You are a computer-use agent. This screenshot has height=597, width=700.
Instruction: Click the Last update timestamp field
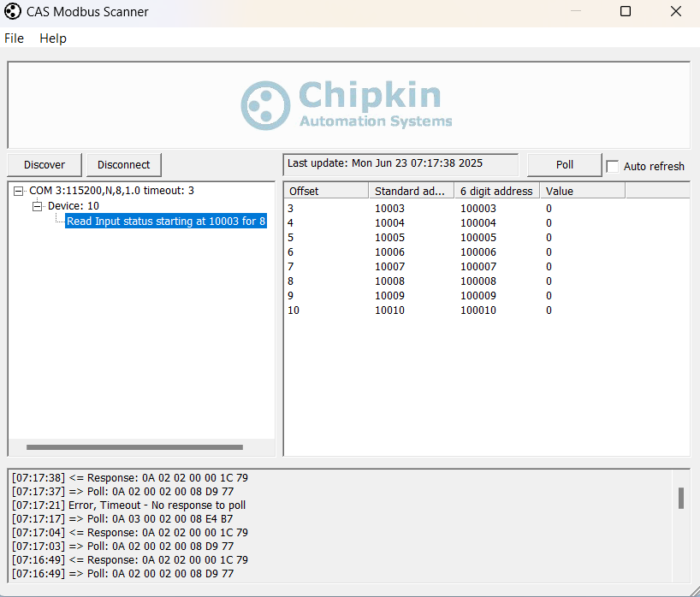point(400,164)
